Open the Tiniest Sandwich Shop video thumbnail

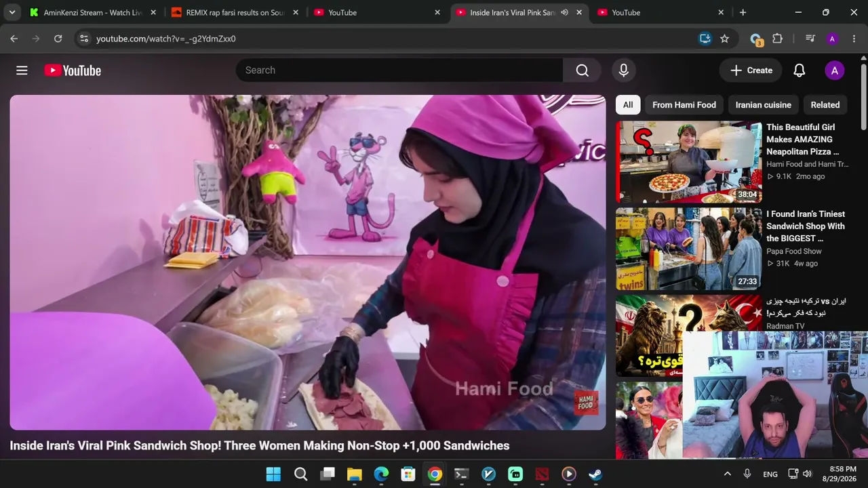689,249
